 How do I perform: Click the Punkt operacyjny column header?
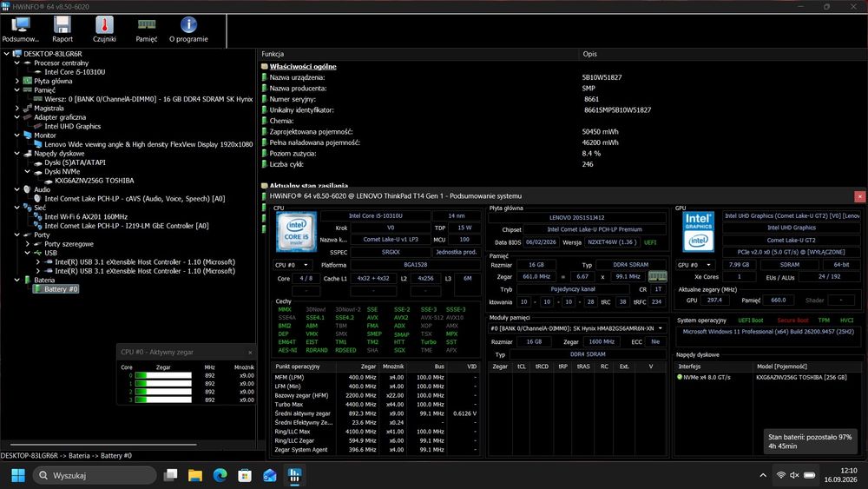pos(304,367)
